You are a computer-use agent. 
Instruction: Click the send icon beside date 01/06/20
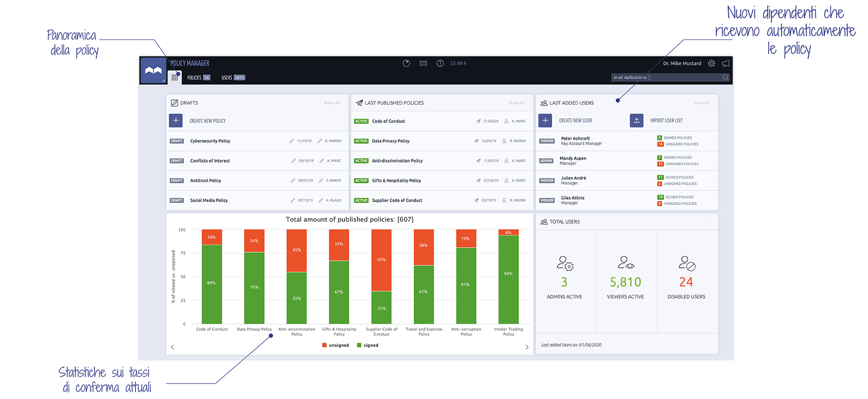478,121
